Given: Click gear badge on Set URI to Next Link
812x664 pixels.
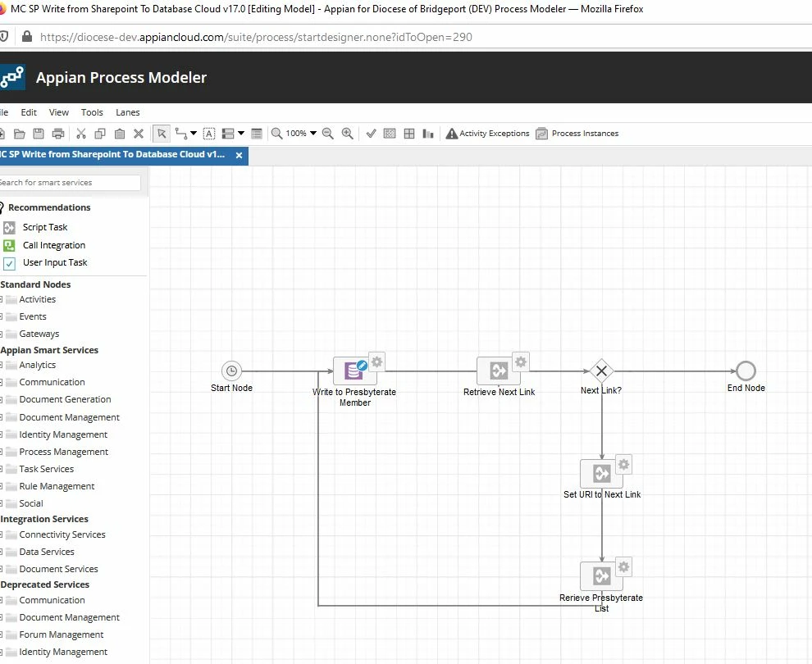Looking at the screenshot, I should click(x=623, y=464).
